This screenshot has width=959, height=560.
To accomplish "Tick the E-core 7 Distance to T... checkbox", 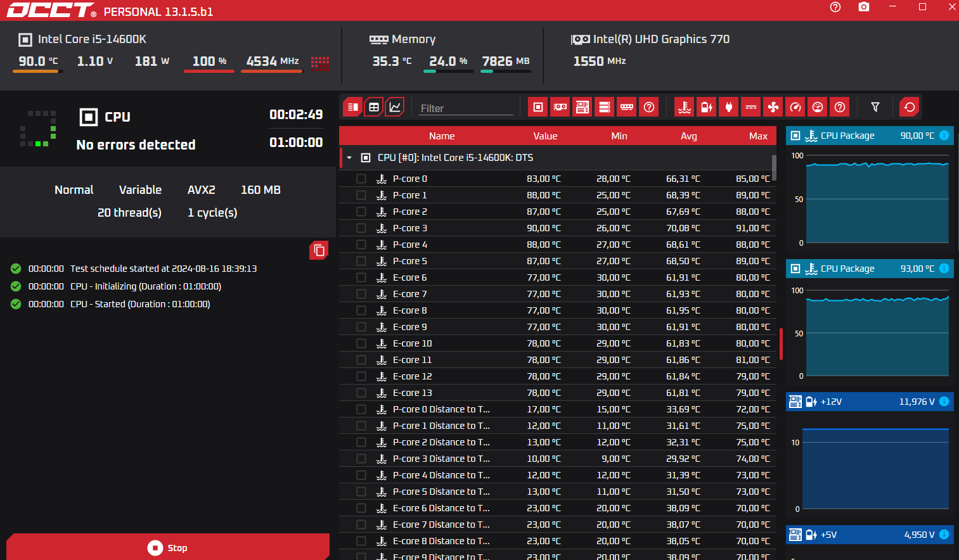I will [361, 525].
